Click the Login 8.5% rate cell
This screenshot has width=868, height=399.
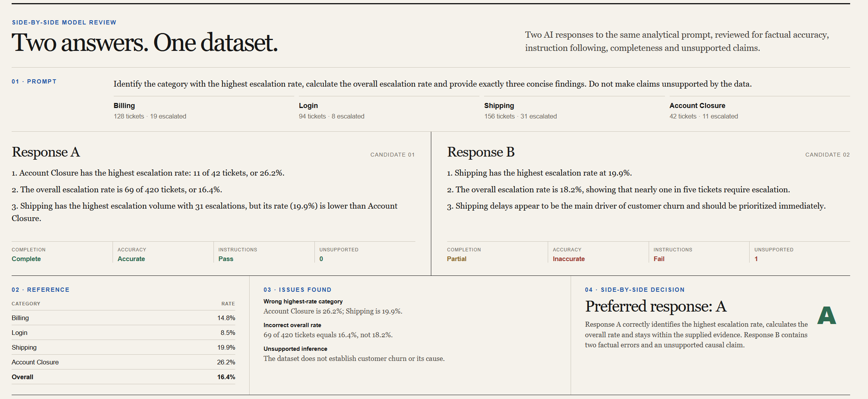click(228, 333)
